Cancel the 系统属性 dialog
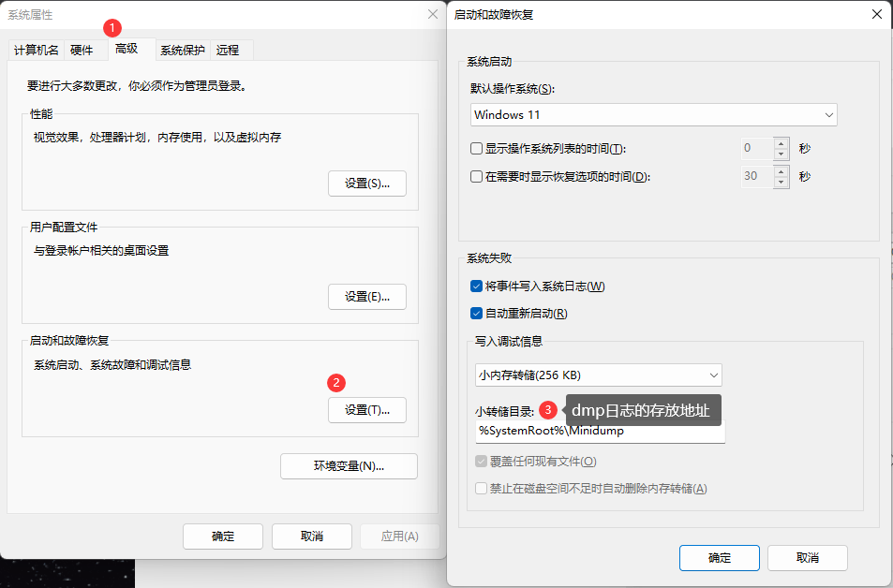The height and width of the screenshot is (588, 893). pos(311,537)
